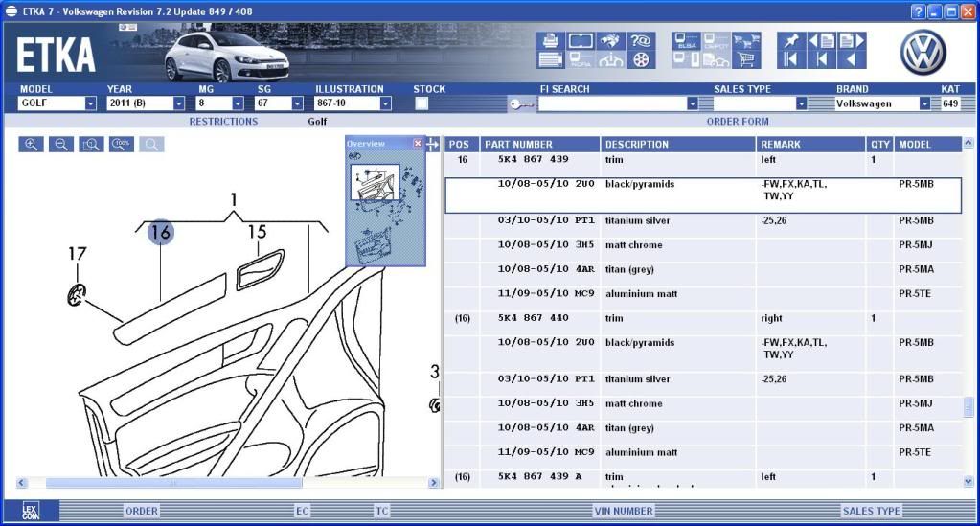
Task: Click the DESCRIPTION column header
Action: click(x=677, y=145)
